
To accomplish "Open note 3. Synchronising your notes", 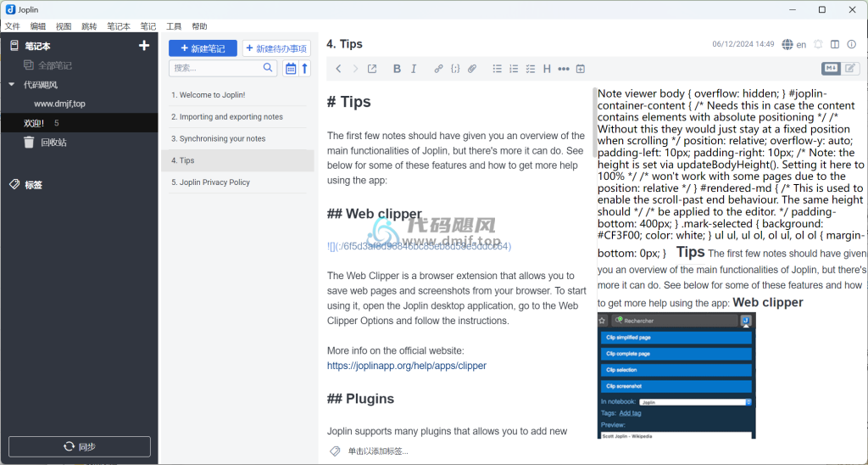I will click(237, 138).
